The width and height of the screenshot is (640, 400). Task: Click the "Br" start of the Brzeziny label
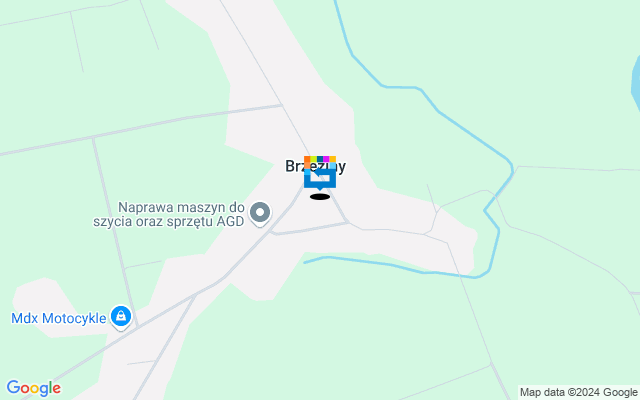[294, 166]
